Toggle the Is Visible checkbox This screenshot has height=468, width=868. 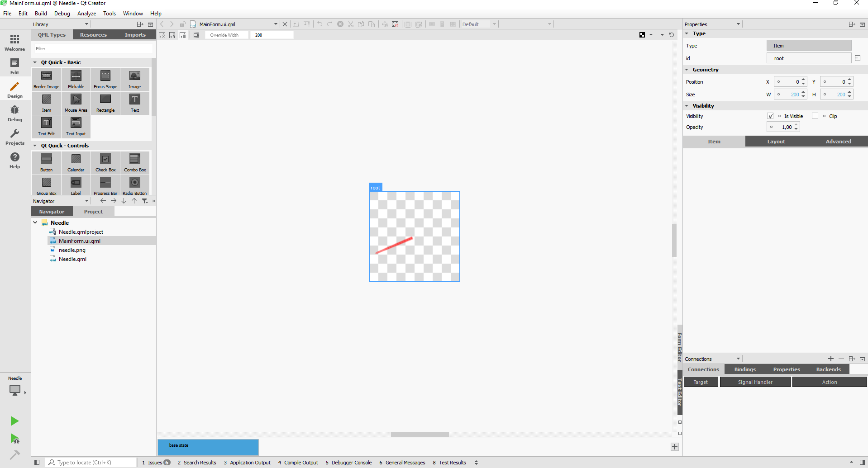coord(770,116)
